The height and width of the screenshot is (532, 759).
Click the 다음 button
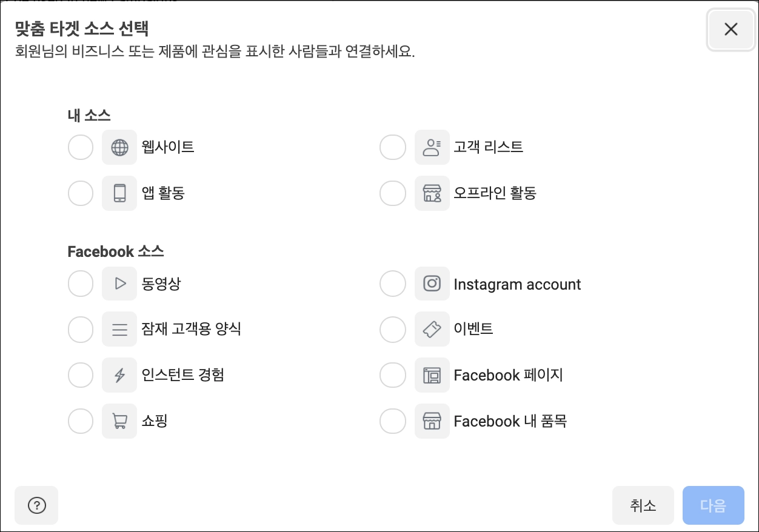tap(713, 505)
